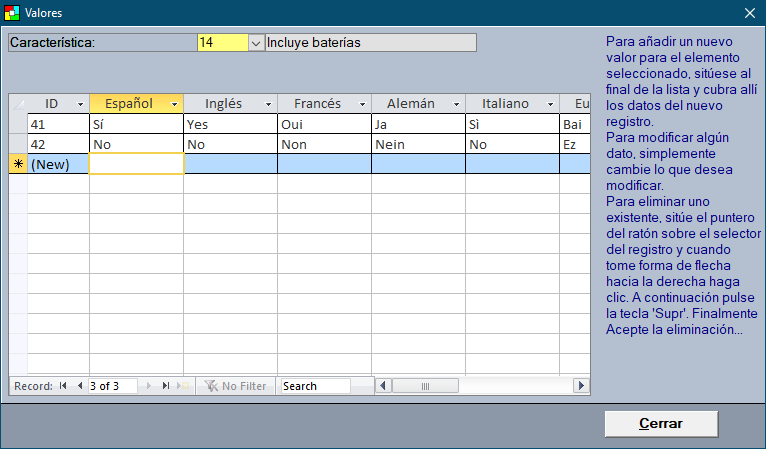Viewport: 766px width, 449px height.
Task: Click the No Filter indicator
Action: 236,386
